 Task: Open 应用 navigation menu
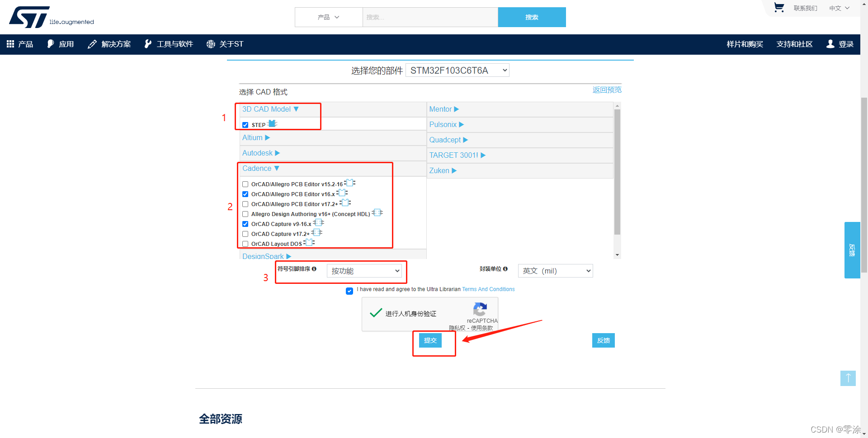pyautogui.click(x=61, y=44)
